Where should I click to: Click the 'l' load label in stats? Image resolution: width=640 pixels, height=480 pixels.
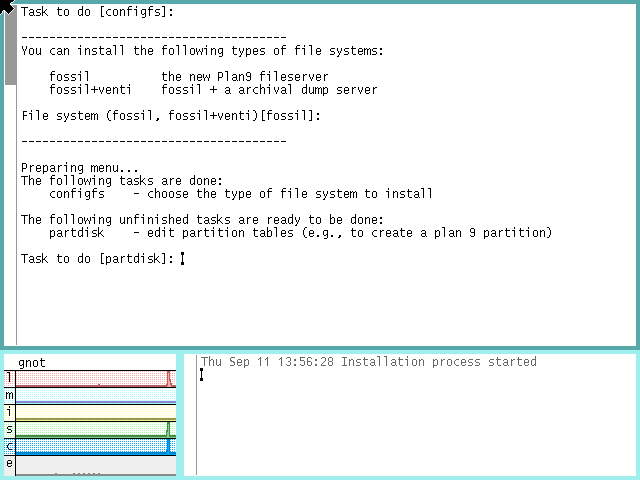tap(9, 378)
